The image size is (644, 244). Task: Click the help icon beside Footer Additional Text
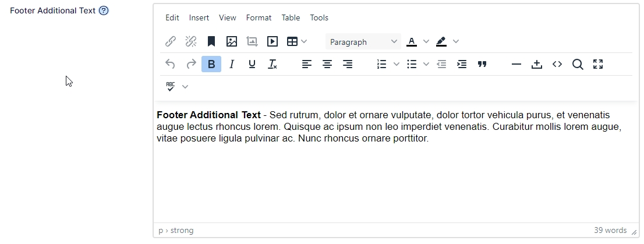coord(104,10)
